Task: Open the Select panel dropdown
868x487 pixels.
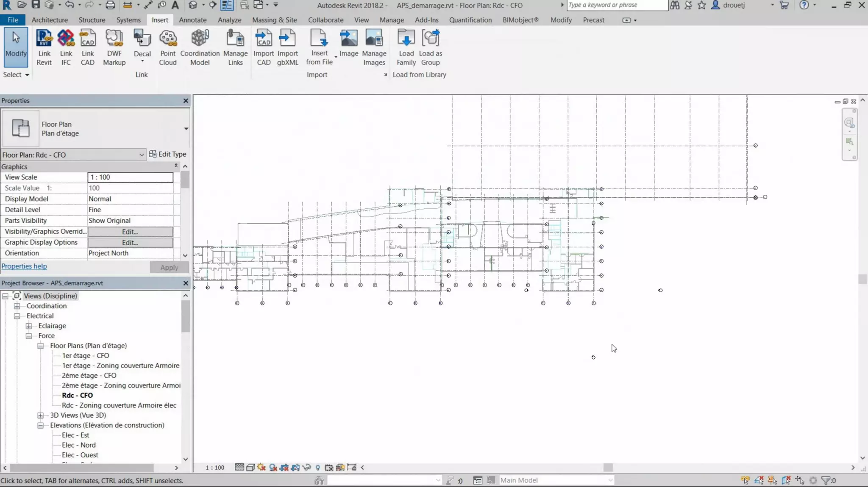Action: (16, 75)
